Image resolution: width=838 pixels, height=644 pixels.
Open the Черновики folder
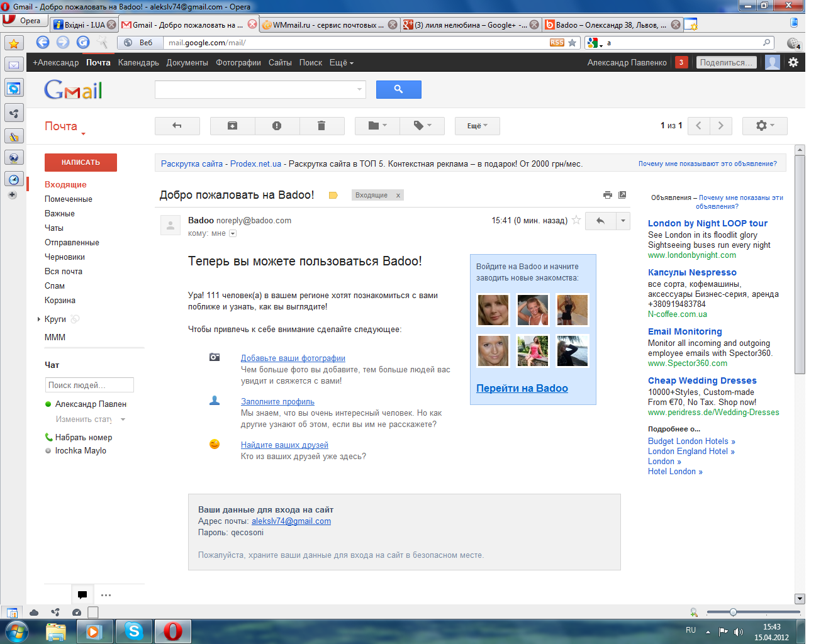(65, 257)
